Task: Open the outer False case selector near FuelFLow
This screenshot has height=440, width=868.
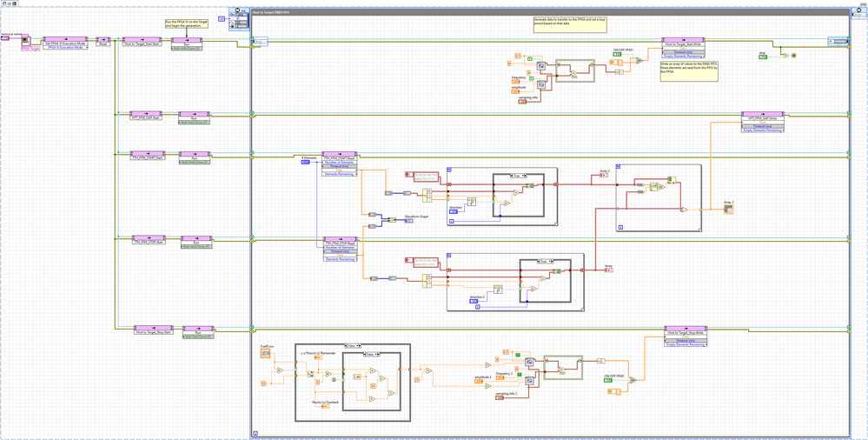Action: tap(352, 346)
